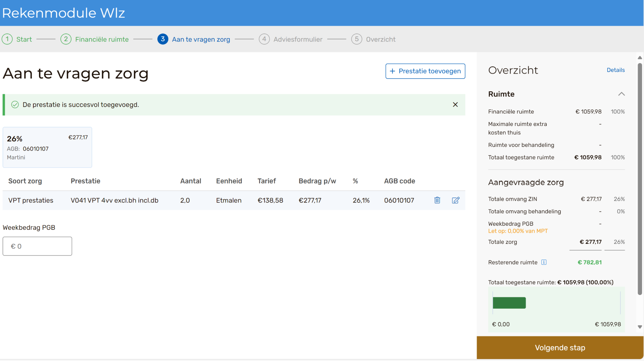This screenshot has height=361, width=644.
Task: Edit the V041 VPT prestatie row
Action: tap(456, 200)
